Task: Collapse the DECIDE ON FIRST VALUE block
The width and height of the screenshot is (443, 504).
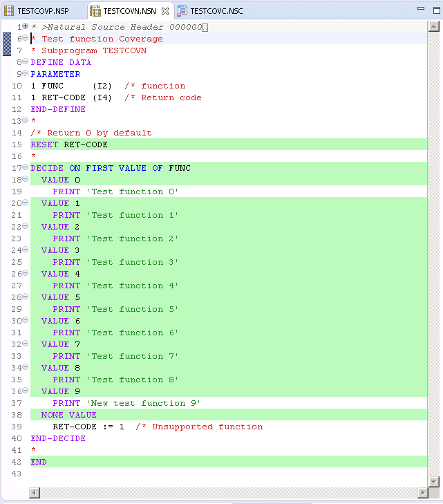Action: tap(26, 168)
